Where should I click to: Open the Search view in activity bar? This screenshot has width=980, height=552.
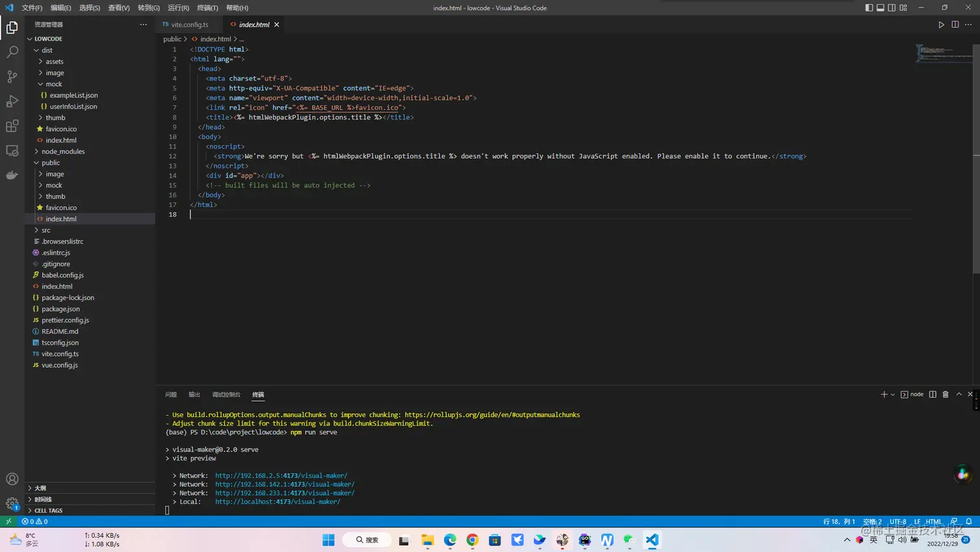[x=12, y=52]
